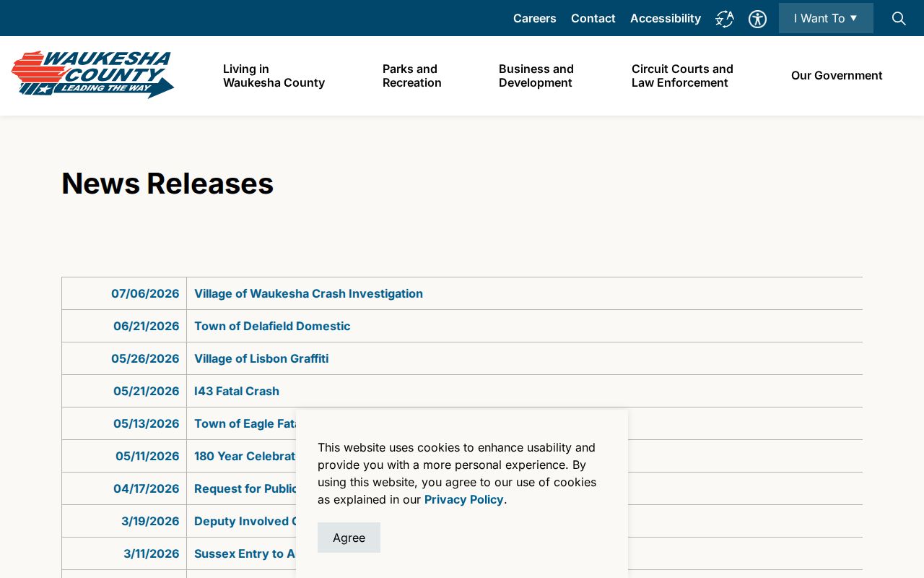Open the language translate icon
The width and height of the screenshot is (924, 578).
[725, 19]
